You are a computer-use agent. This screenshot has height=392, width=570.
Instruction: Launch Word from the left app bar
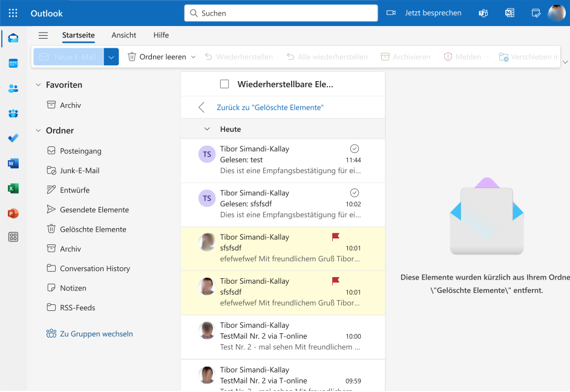pos(13,163)
